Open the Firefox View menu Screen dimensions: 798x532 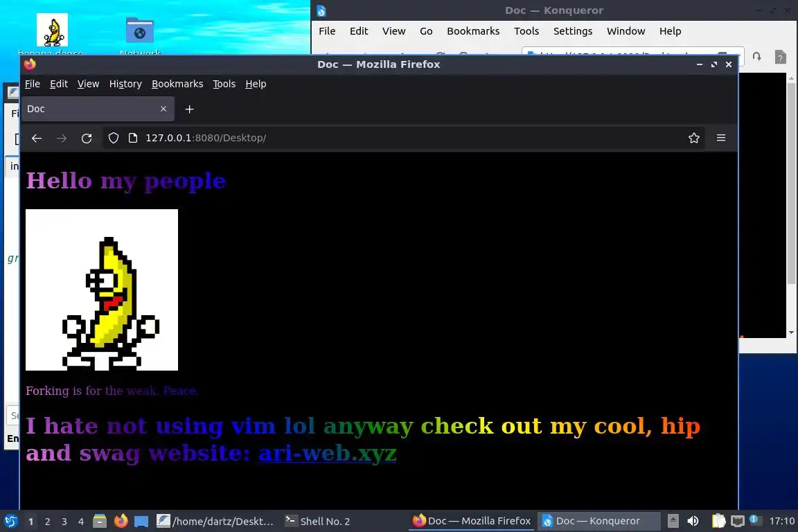(88, 84)
